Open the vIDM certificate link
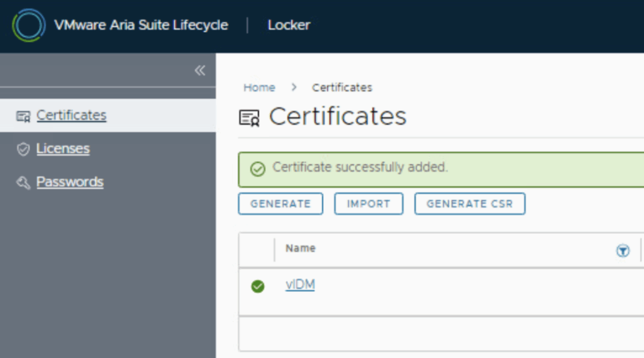644x358 pixels. pyautogui.click(x=300, y=285)
